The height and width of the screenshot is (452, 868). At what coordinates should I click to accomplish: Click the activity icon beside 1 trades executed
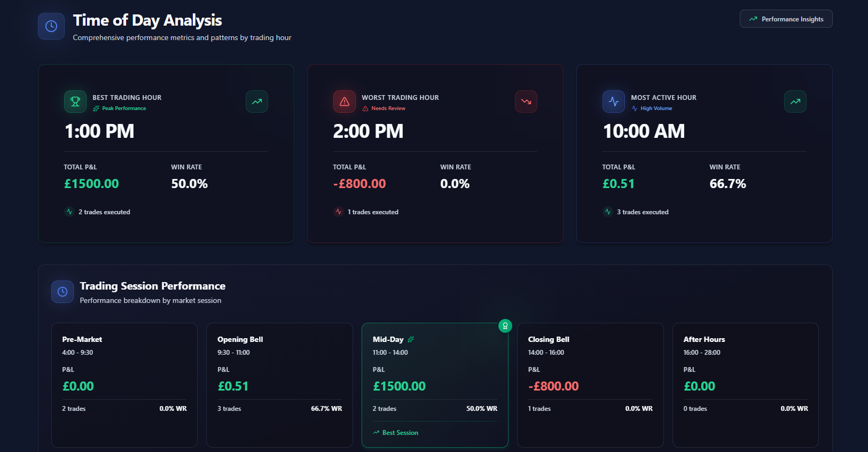pyautogui.click(x=339, y=212)
